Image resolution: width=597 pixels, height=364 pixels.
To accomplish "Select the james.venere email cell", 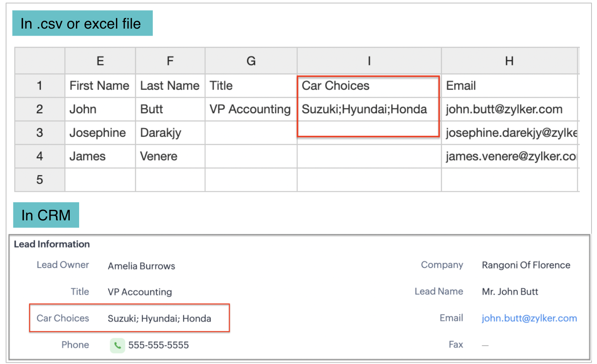I will coord(510,156).
